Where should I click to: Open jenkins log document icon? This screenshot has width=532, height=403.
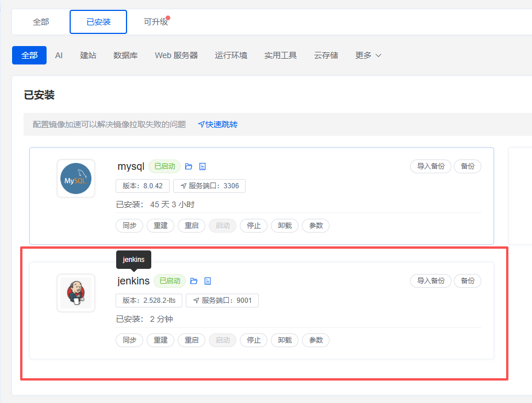[208, 281]
